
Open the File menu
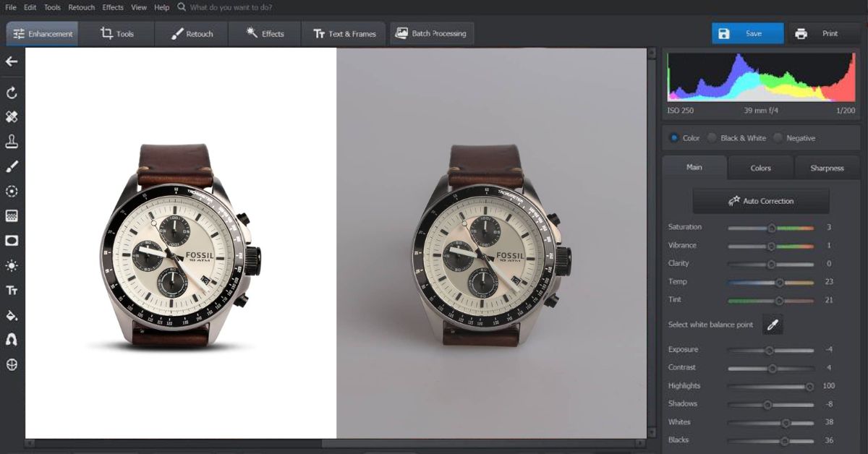point(11,7)
